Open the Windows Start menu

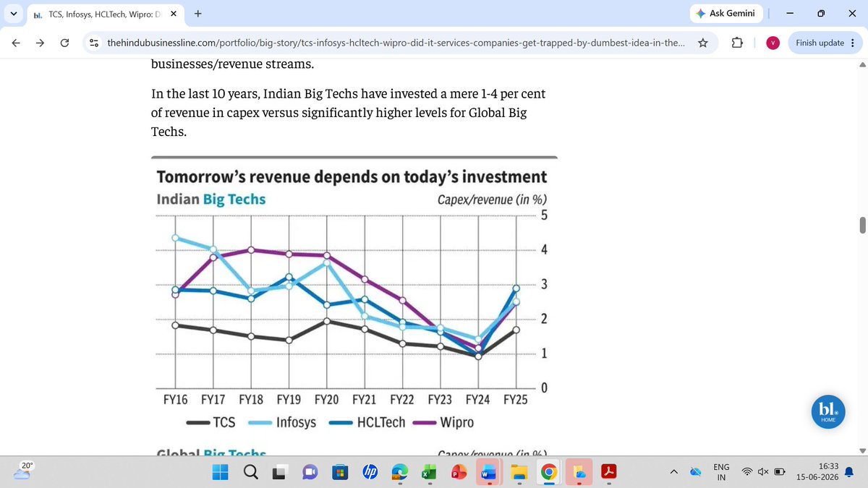click(x=221, y=472)
